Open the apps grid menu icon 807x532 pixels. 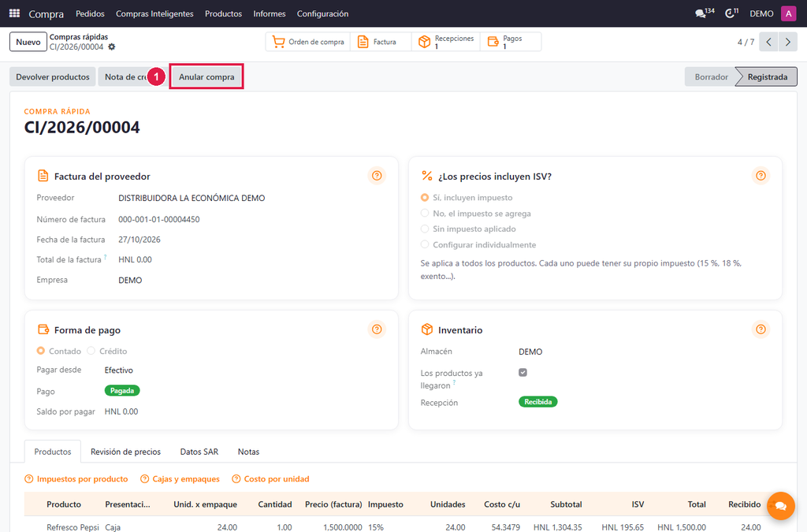[x=14, y=13]
